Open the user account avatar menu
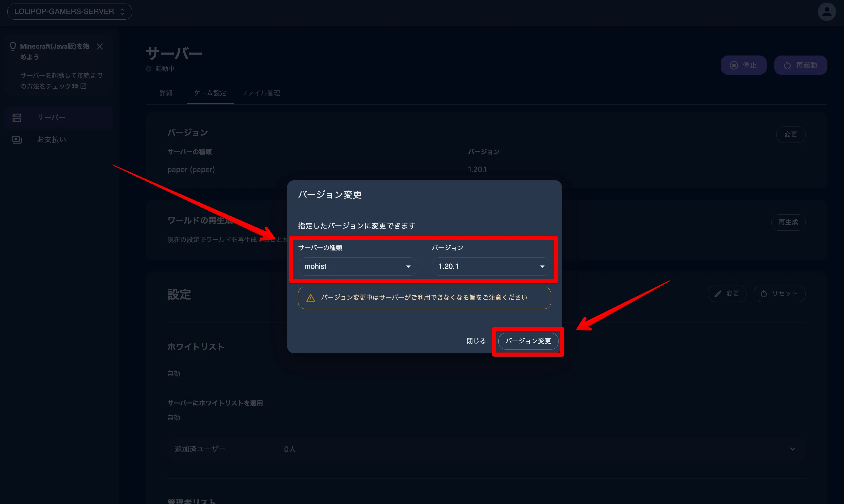This screenshot has height=504, width=844. click(x=826, y=12)
